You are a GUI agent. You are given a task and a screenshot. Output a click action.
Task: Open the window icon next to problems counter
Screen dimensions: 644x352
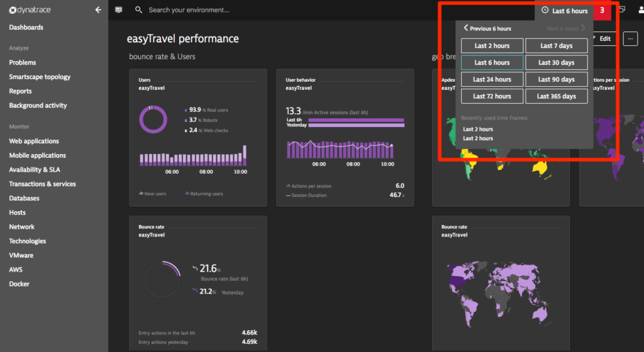tap(622, 10)
